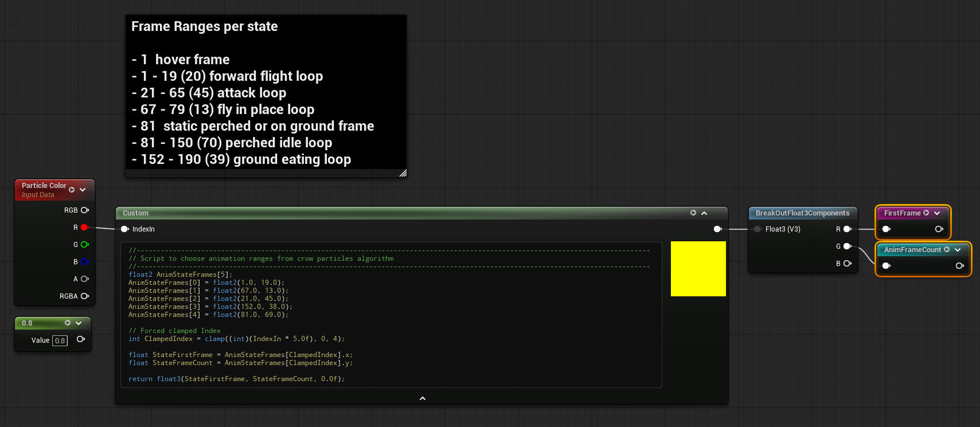
Task: Click the red R output pin on Particle Color
Action: [x=84, y=228]
